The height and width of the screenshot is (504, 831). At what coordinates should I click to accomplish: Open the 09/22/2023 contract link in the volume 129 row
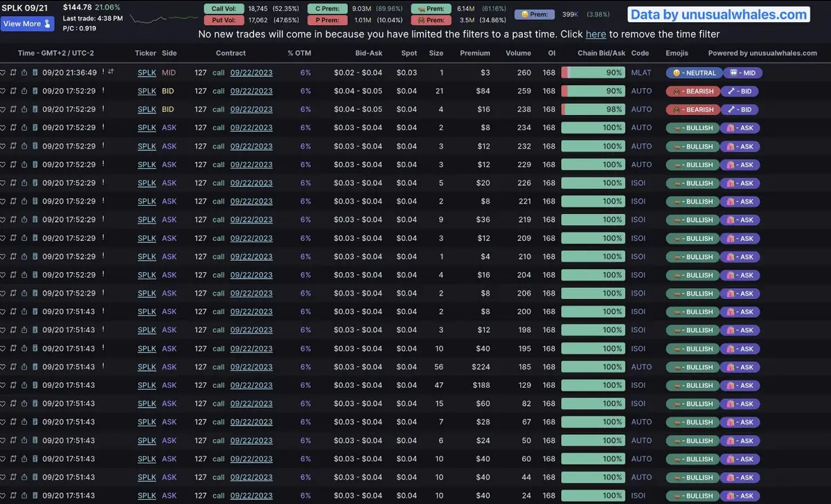tap(251, 385)
